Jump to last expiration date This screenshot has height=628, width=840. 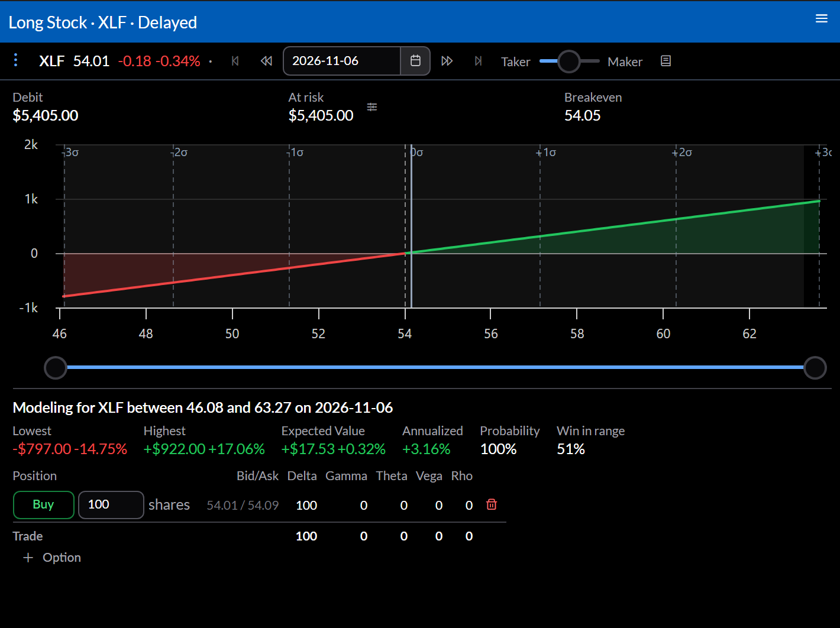click(x=478, y=61)
